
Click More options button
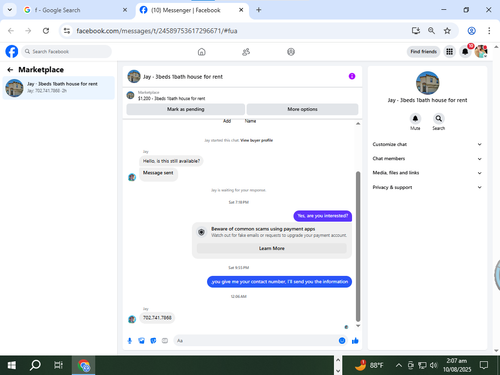point(302,109)
